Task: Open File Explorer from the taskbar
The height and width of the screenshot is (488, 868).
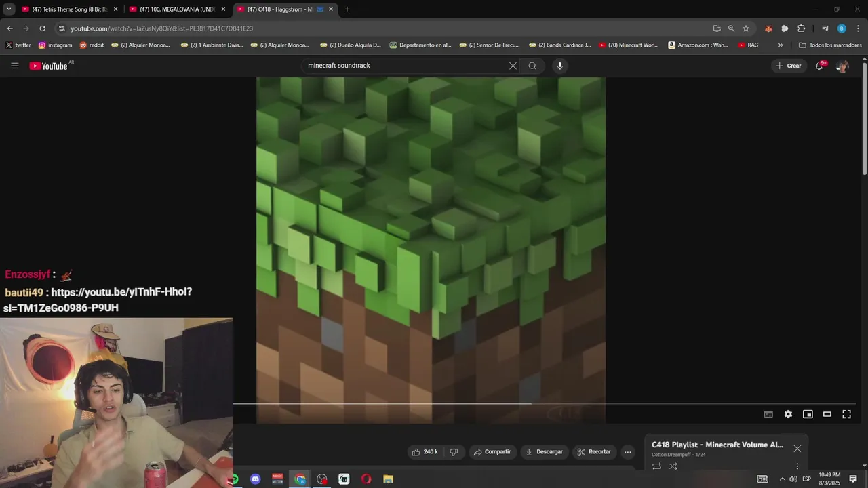Action: point(388,479)
